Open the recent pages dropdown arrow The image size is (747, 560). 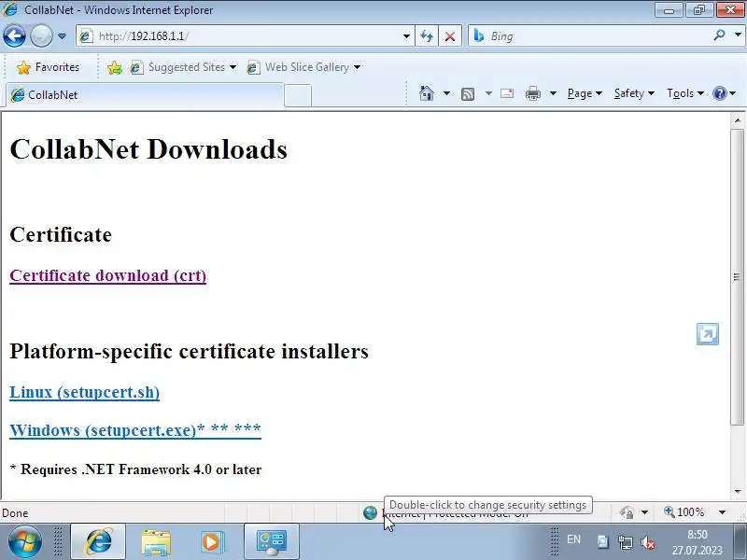pos(62,36)
